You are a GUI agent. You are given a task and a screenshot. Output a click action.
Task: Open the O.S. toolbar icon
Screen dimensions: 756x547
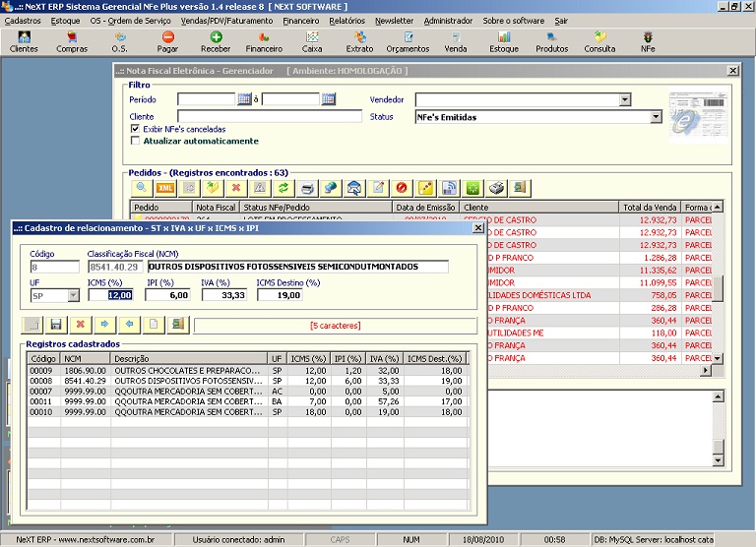point(119,42)
